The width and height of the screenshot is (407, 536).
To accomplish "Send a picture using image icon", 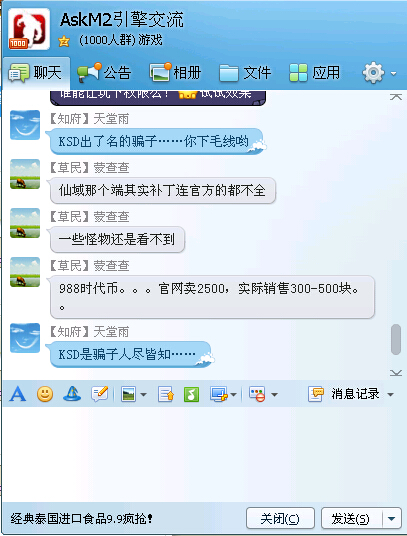I will coord(128,394).
